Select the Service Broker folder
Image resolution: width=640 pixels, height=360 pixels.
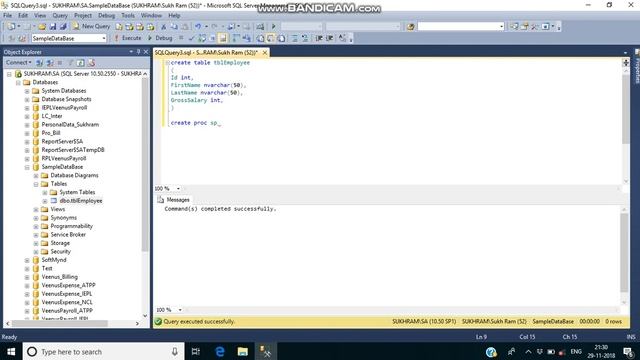coord(68,235)
